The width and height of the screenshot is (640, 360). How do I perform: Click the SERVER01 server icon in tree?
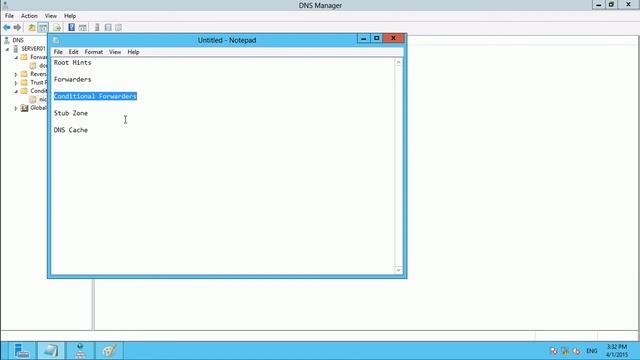(x=16, y=49)
